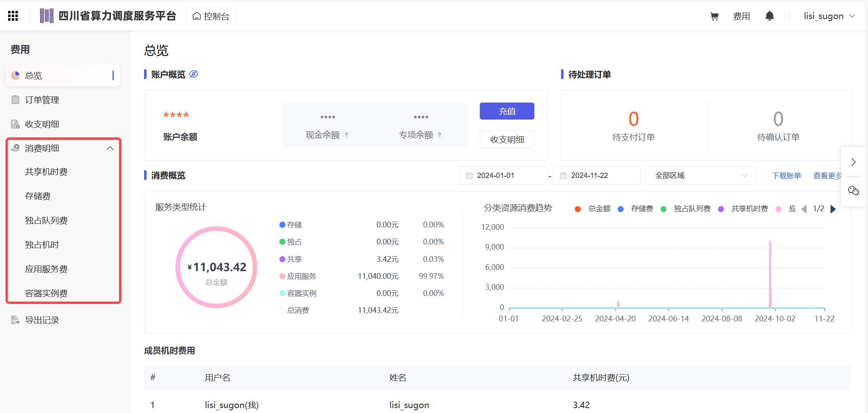The image size is (868, 413).
Task: Click the 应用服务 pink legend dot
Action: 282,276
